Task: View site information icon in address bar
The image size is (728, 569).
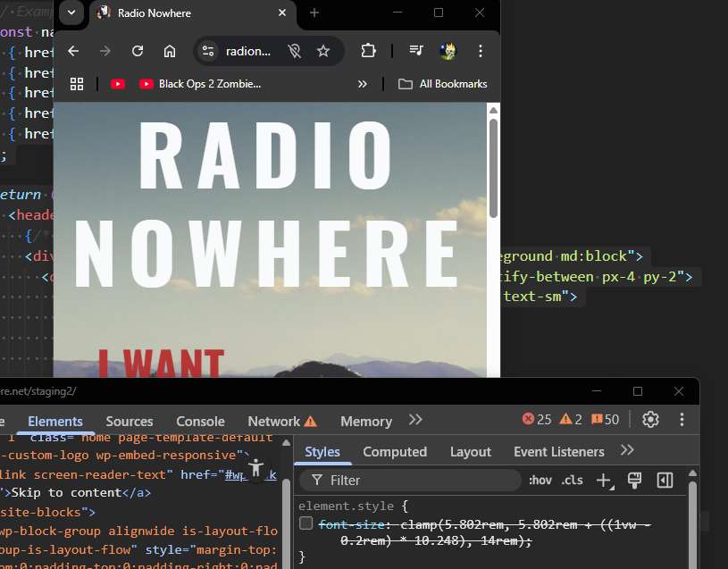Action: pos(208,51)
